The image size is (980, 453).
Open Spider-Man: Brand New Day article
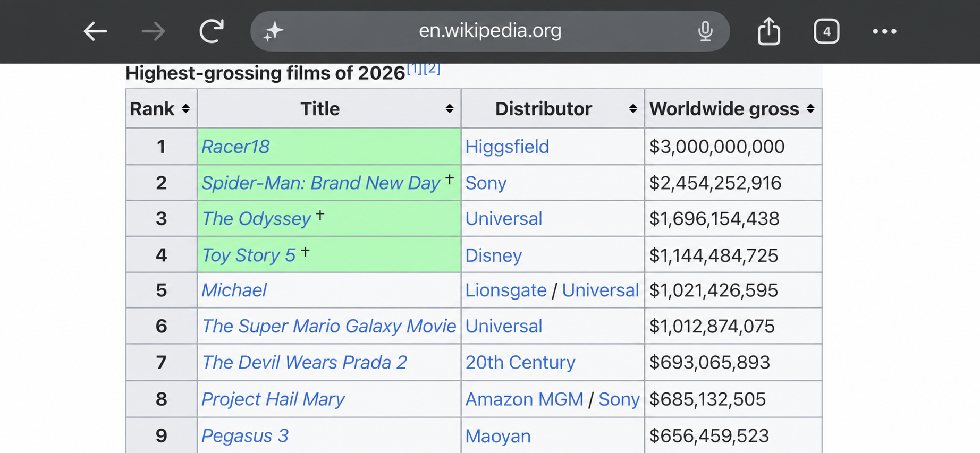click(321, 183)
